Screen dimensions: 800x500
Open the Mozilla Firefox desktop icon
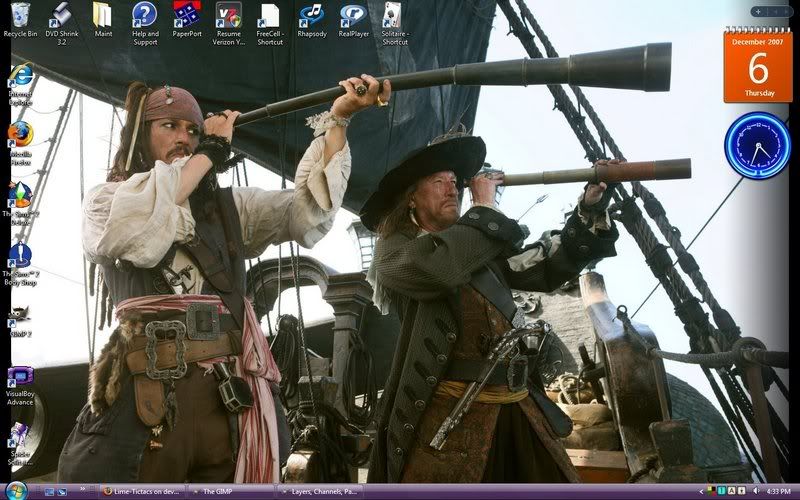pyautogui.click(x=20, y=143)
